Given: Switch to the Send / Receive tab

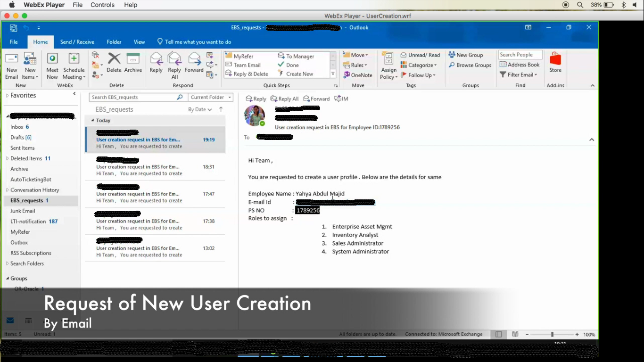Looking at the screenshot, I should pyautogui.click(x=77, y=42).
